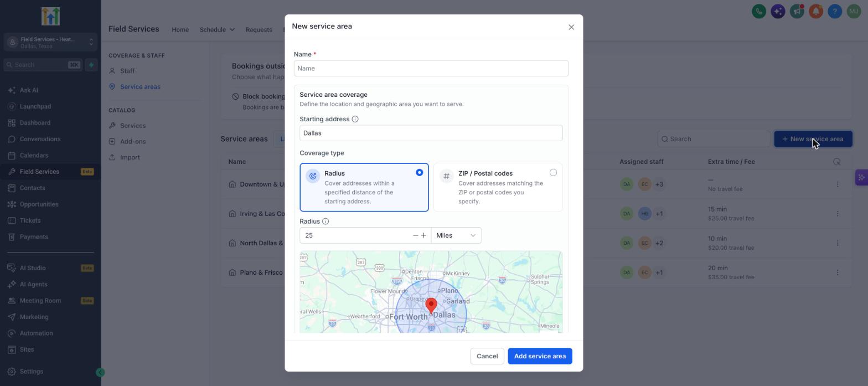
Task: Open the Field Services account switcher
Action: click(x=50, y=43)
